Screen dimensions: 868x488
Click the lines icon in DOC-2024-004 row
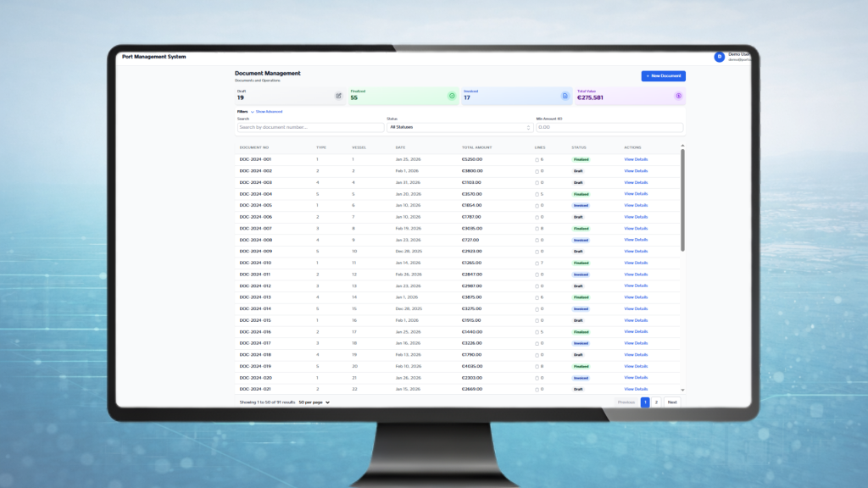[537, 194]
